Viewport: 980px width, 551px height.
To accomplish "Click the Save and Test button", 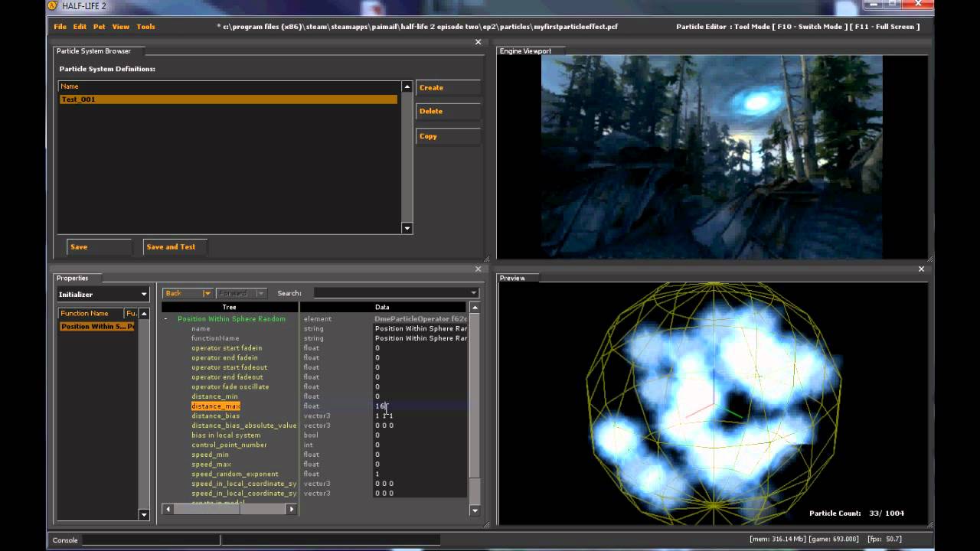I will [x=175, y=246].
